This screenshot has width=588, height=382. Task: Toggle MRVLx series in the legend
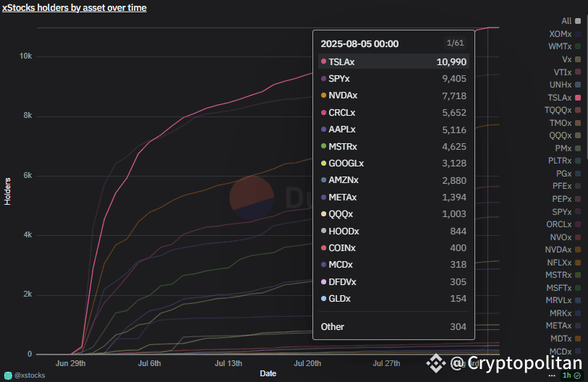click(563, 300)
